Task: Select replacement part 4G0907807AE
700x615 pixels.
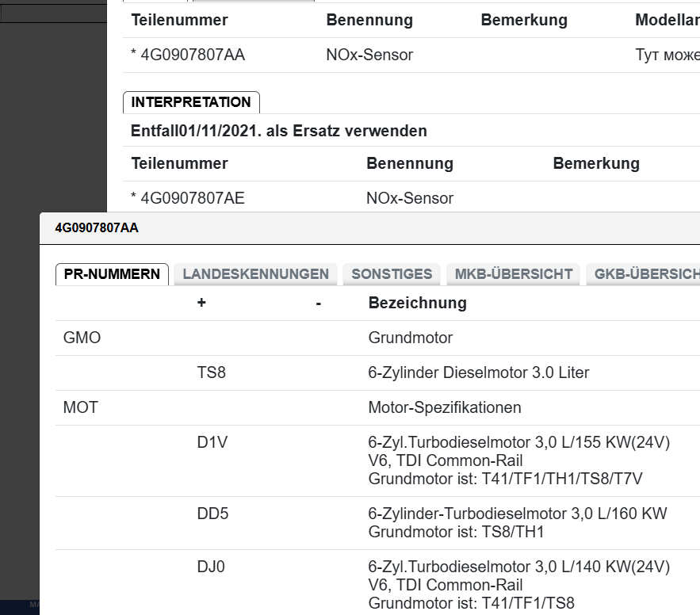Action: point(193,198)
